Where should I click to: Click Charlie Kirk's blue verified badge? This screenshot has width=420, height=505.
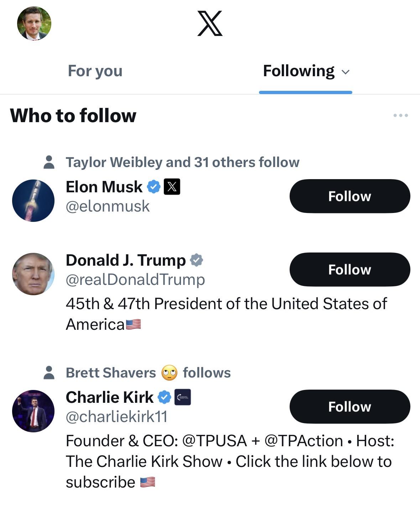[x=165, y=397]
